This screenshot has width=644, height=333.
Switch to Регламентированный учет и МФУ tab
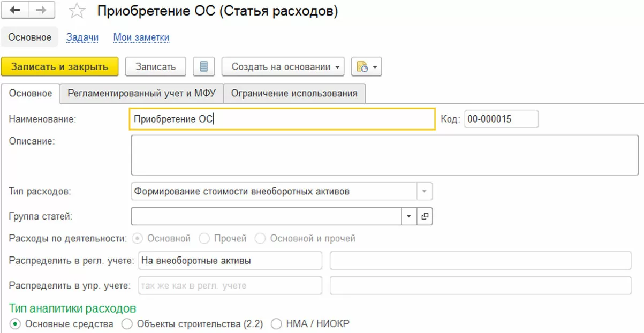141,93
